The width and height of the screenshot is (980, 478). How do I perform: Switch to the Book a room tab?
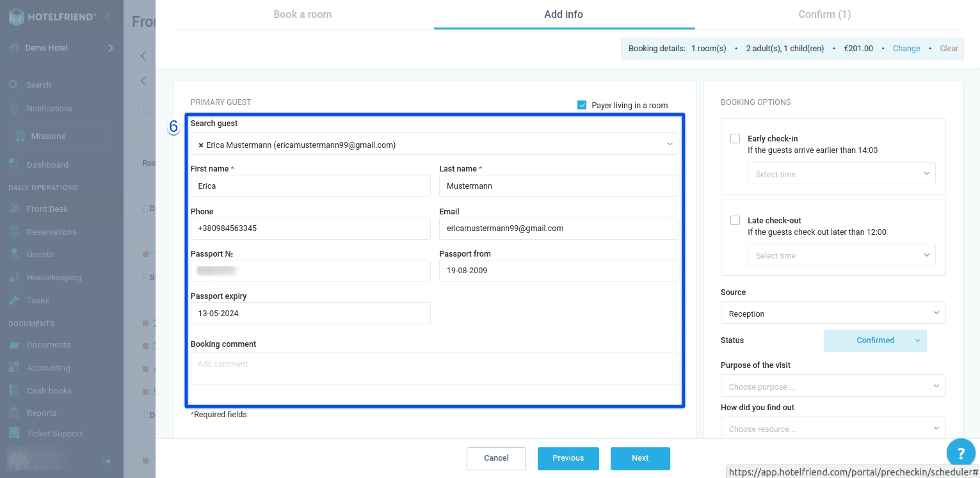point(302,14)
